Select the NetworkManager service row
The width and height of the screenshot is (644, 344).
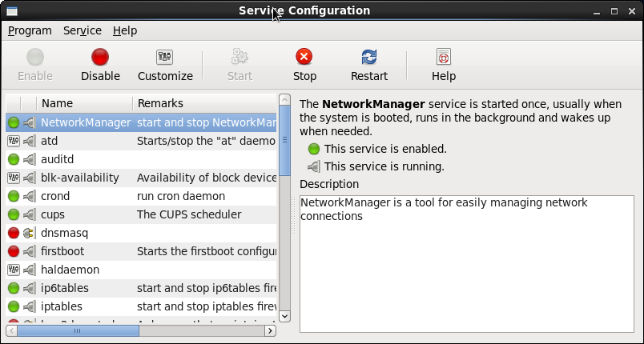point(141,122)
